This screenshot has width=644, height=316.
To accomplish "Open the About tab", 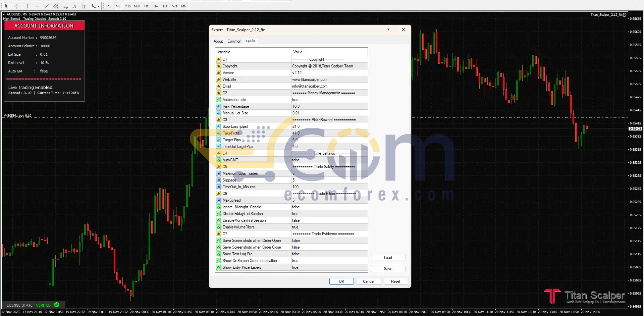I will point(218,41).
